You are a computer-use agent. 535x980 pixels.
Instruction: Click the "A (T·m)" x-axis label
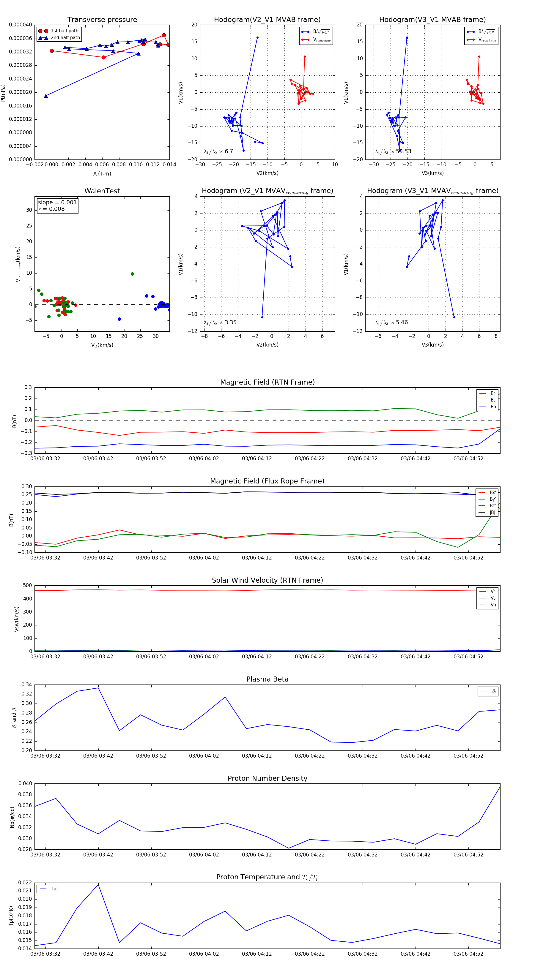click(x=102, y=173)
